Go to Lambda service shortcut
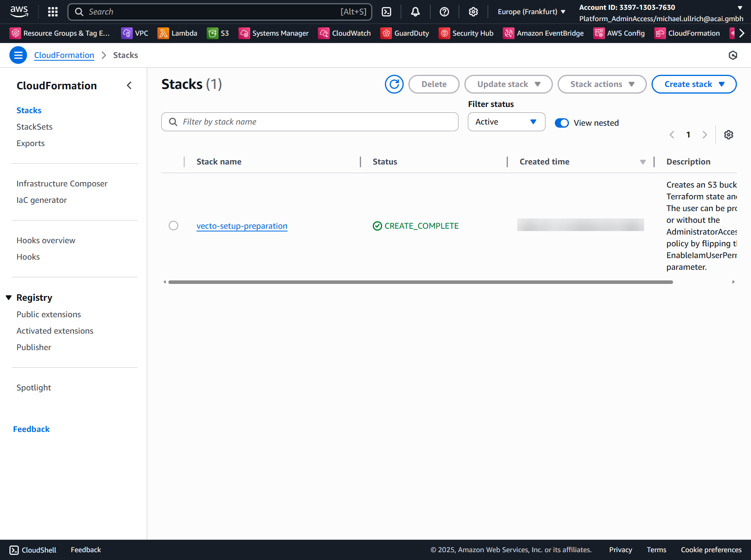This screenshot has height=560, width=751. (x=177, y=33)
